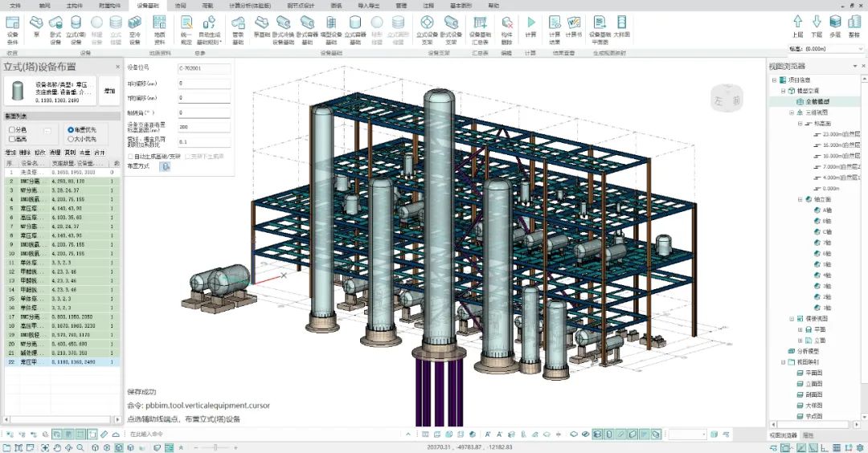
Task: Collapse the 项目信息 tree node
Action: [774, 80]
